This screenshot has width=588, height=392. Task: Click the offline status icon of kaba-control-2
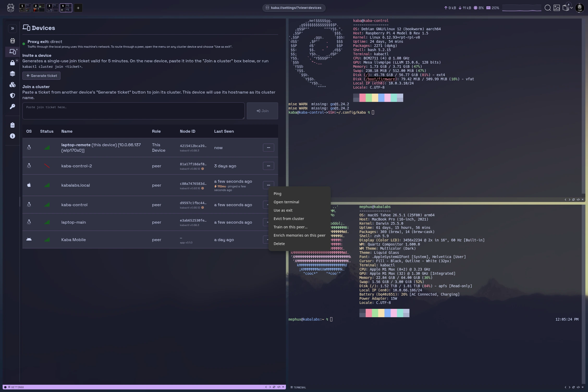point(47,166)
